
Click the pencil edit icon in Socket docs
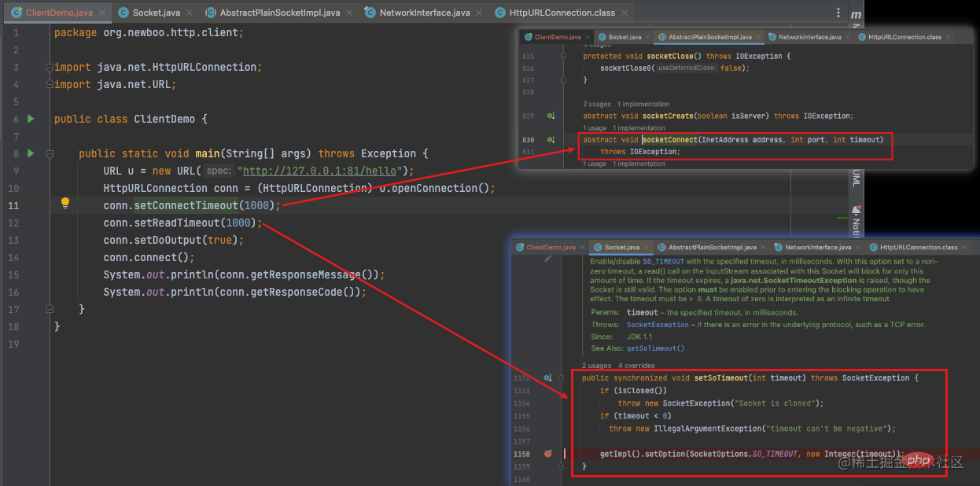click(548, 258)
